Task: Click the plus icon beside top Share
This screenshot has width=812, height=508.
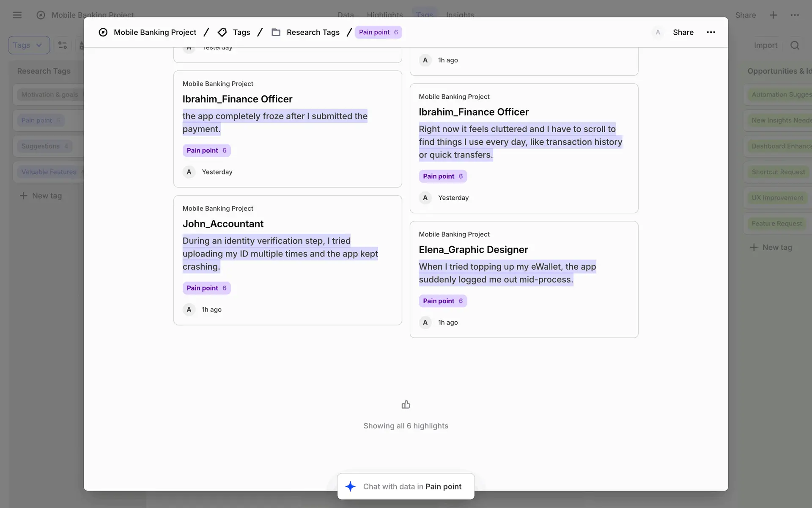Action: 773,15
